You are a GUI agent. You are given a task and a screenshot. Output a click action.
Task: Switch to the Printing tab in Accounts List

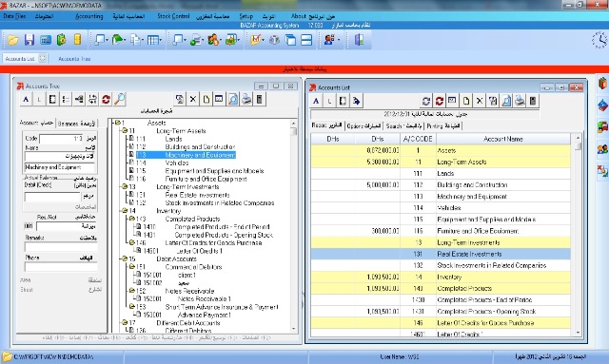tap(442, 125)
